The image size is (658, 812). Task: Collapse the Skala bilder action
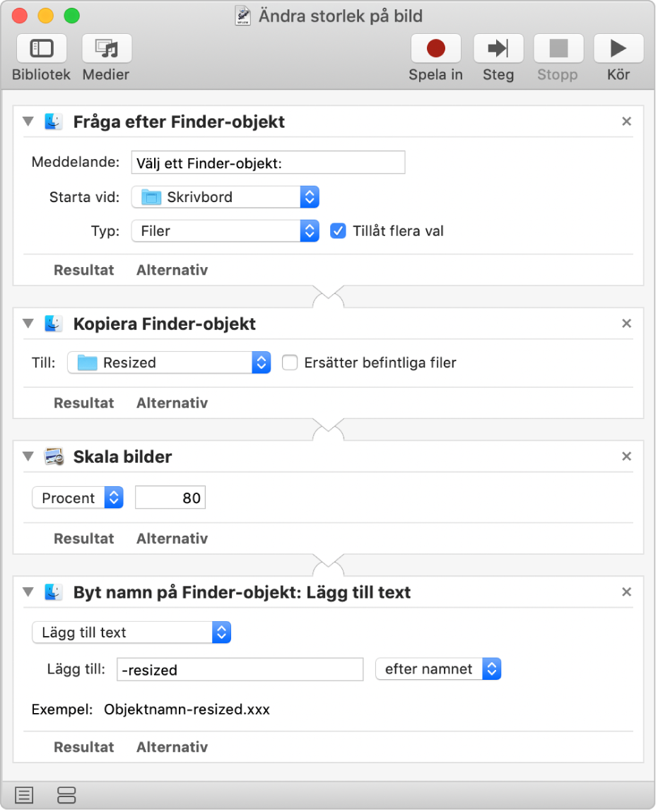[28, 457]
